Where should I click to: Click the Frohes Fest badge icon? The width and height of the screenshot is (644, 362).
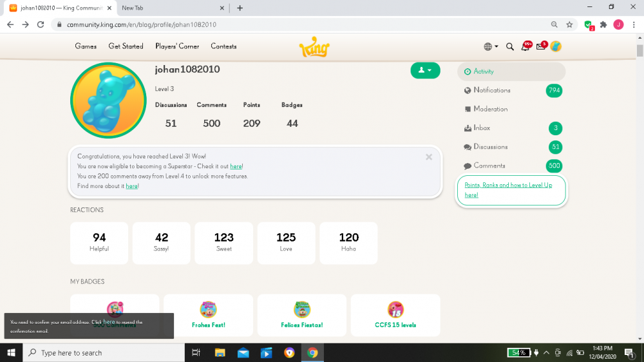[x=208, y=309]
